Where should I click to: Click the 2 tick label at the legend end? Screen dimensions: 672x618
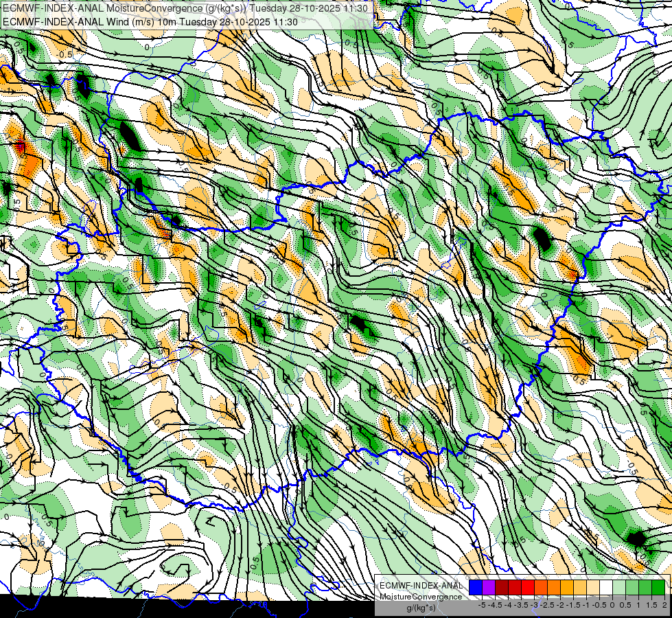pyautogui.click(x=664, y=605)
